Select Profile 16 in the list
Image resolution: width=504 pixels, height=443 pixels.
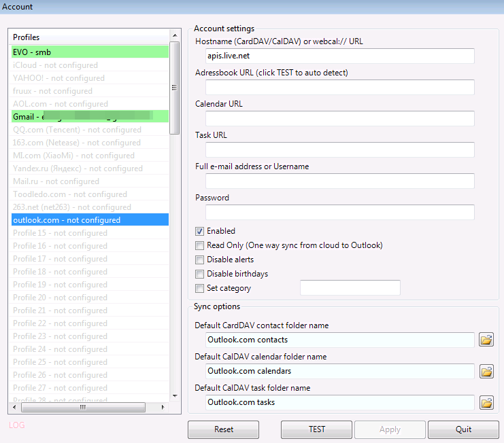pos(90,245)
